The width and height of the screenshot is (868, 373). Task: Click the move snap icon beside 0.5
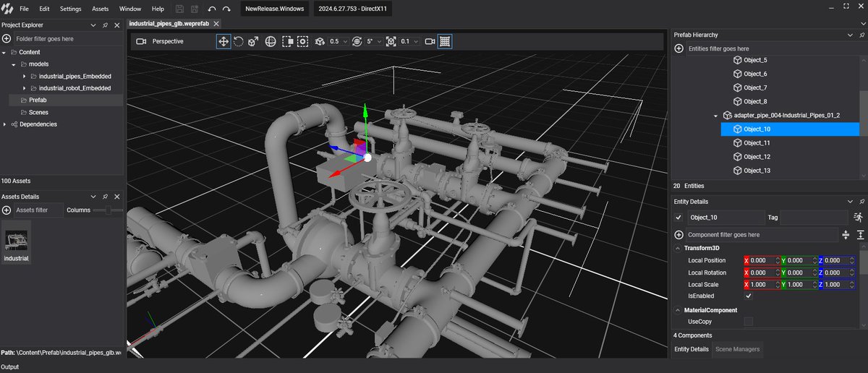click(x=320, y=41)
